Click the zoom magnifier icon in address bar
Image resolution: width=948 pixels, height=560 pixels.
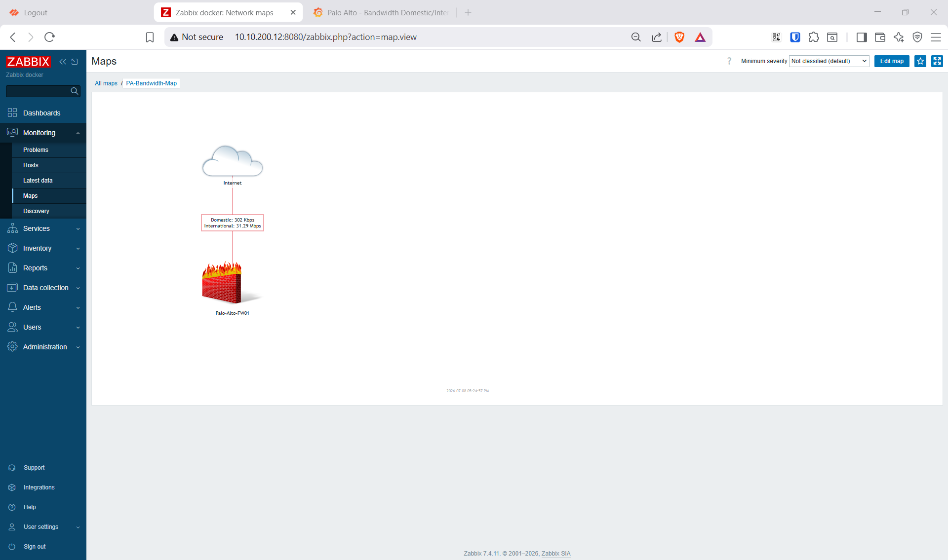636,37
